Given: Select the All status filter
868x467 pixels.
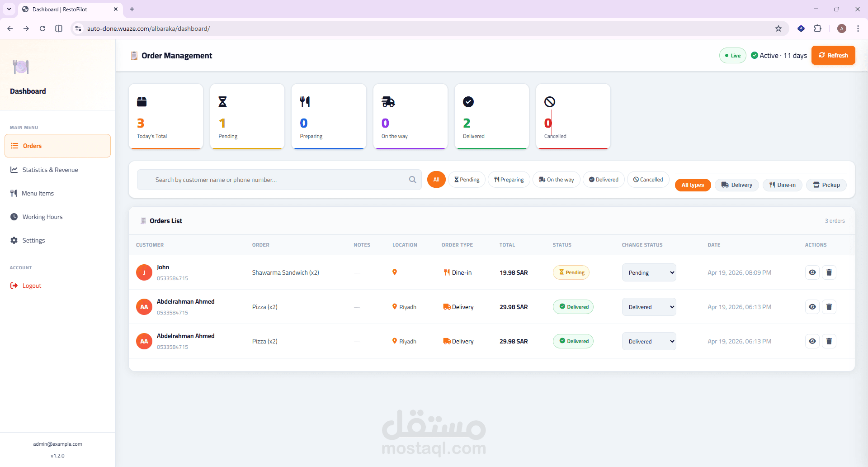Looking at the screenshot, I should (436, 180).
